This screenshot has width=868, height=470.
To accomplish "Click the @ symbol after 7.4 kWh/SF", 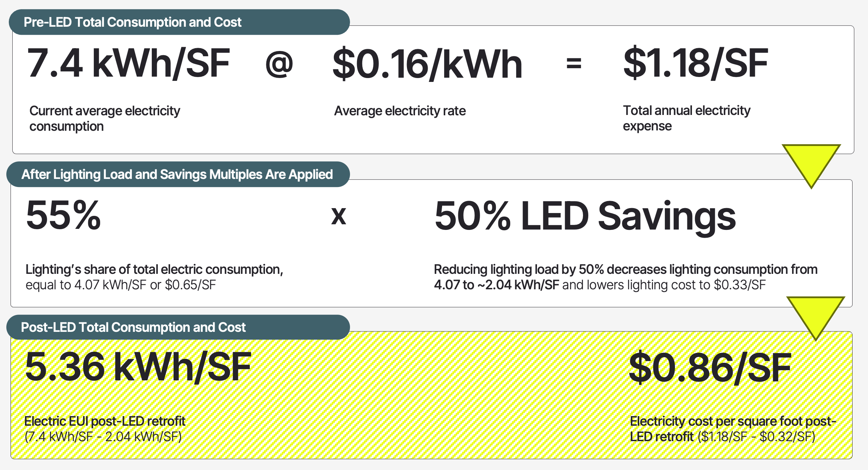I will (x=279, y=64).
